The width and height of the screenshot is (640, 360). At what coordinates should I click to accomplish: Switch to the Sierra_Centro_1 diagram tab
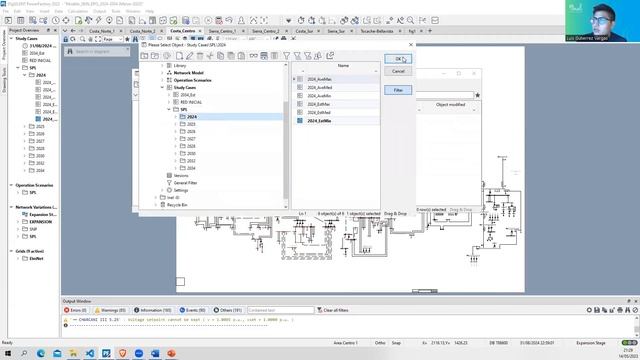(222, 31)
